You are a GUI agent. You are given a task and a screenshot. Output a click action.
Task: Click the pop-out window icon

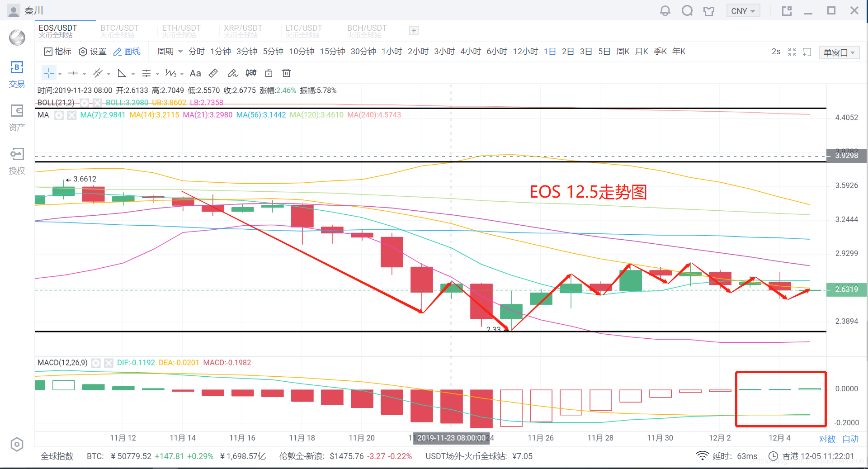pos(787,11)
